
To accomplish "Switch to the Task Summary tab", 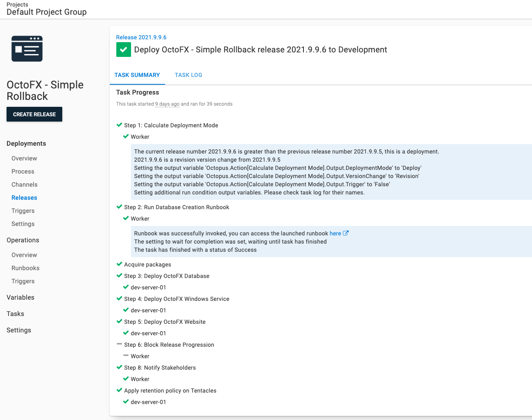I will coord(137,75).
